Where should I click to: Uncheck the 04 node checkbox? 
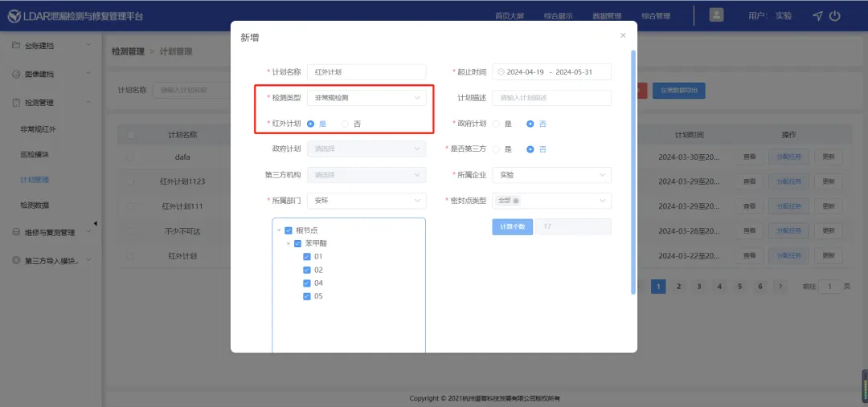[306, 283]
